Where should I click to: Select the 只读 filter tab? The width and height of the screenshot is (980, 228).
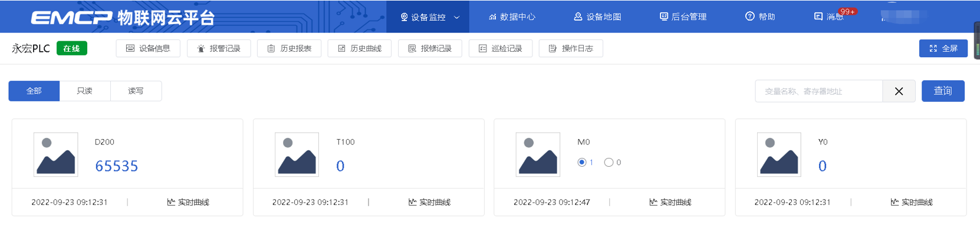85,91
